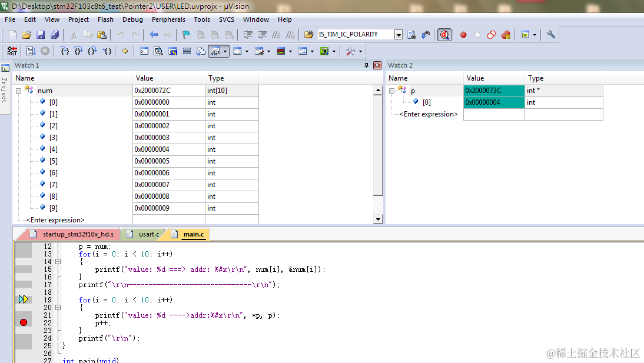The height and width of the screenshot is (363, 644).
Task: Paste from clipboard toolbar icon
Action: click(101, 35)
